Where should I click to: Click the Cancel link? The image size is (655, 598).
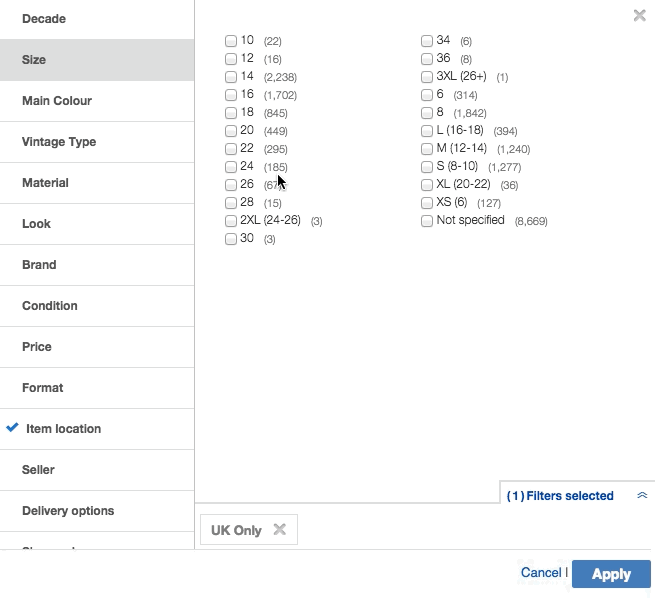(x=541, y=572)
